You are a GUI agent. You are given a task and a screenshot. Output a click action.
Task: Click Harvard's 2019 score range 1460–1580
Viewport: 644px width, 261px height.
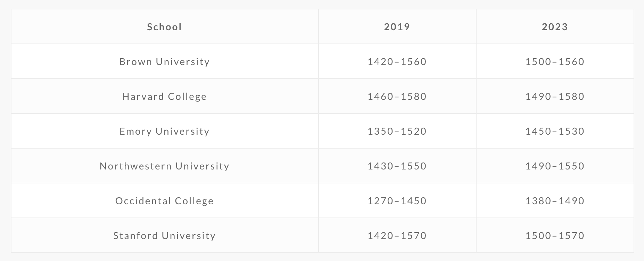click(x=397, y=96)
